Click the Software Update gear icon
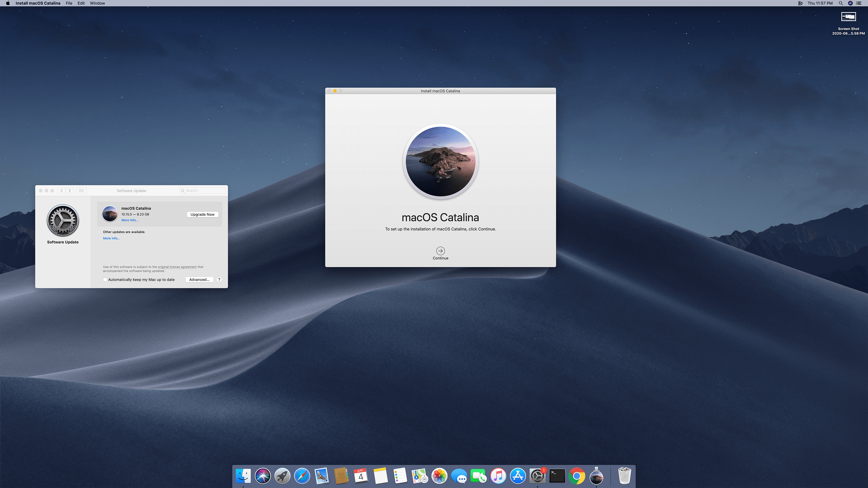The image size is (868, 488). point(63,221)
